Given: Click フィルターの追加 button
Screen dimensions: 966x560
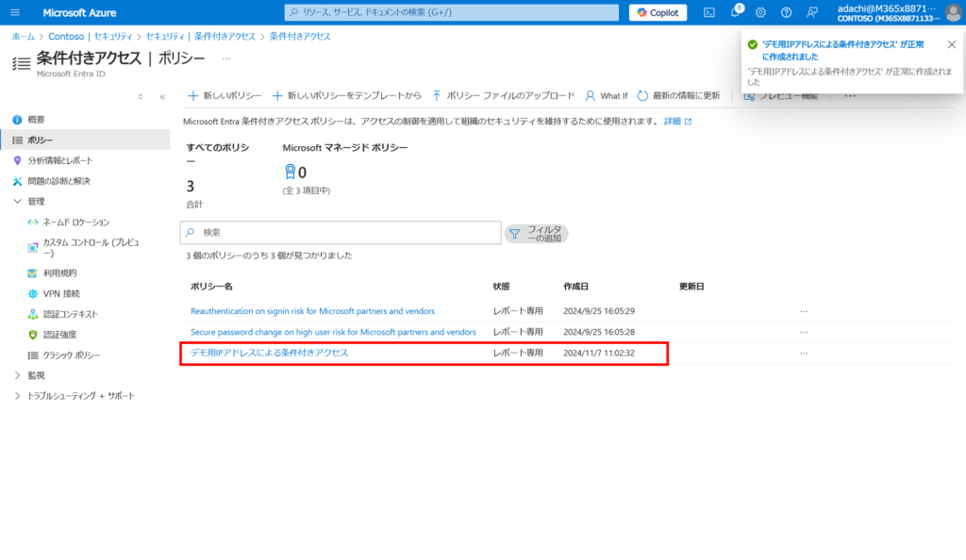Looking at the screenshot, I should click(536, 234).
